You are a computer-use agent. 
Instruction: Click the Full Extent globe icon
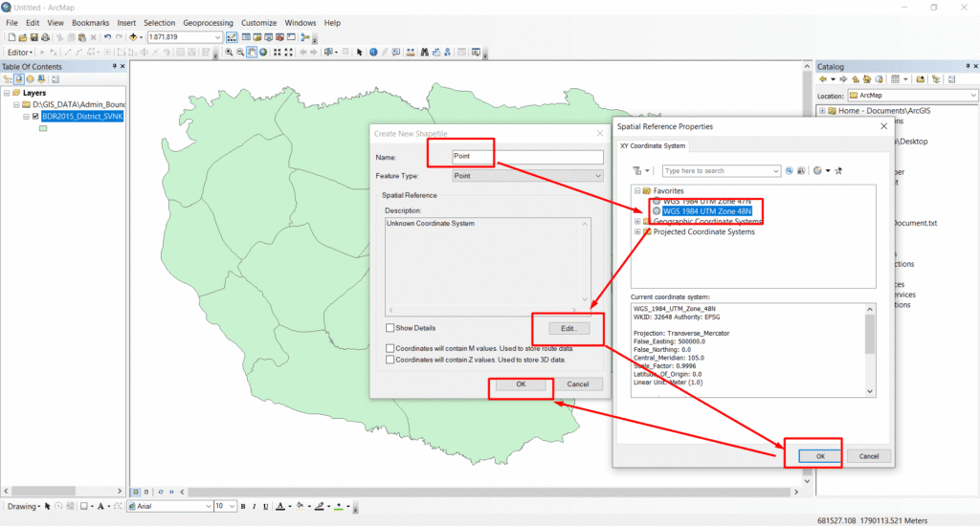263,52
